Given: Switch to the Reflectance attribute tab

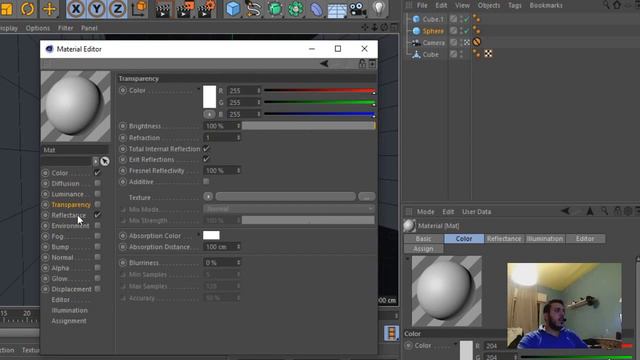Looking at the screenshot, I should pyautogui.click(x=504, y=238).
